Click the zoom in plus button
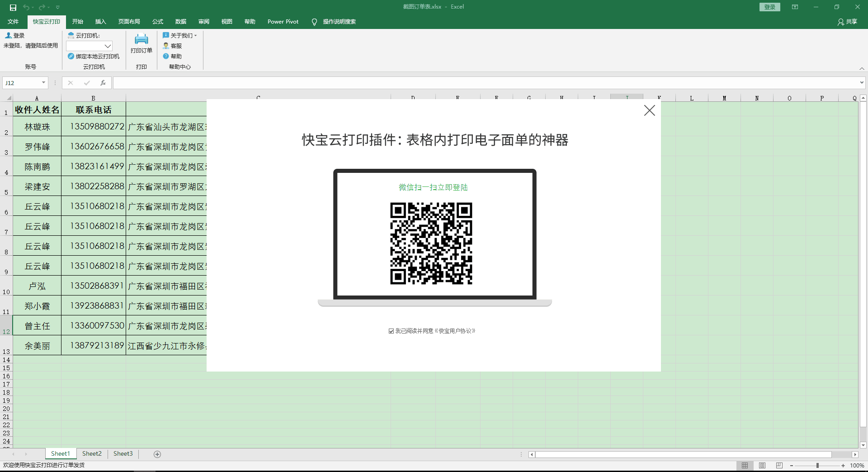The width and height of the screenshot is (868, 472). click(843, 466)
